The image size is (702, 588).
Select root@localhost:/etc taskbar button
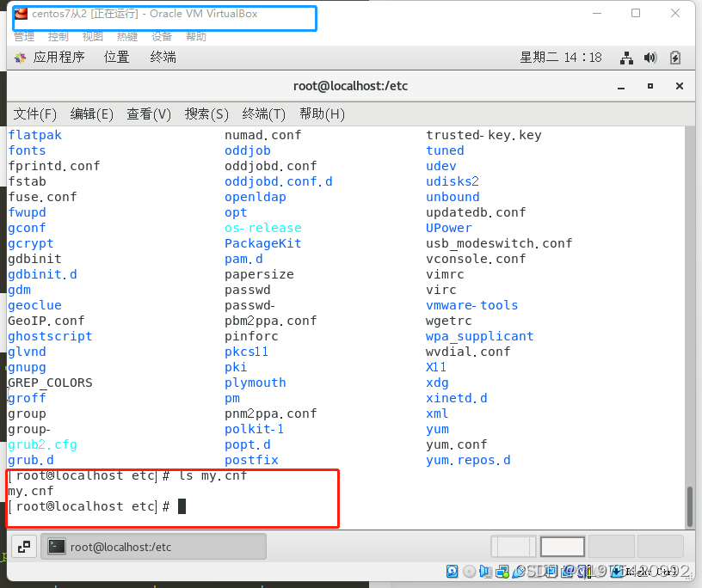(x=153, y=547)
